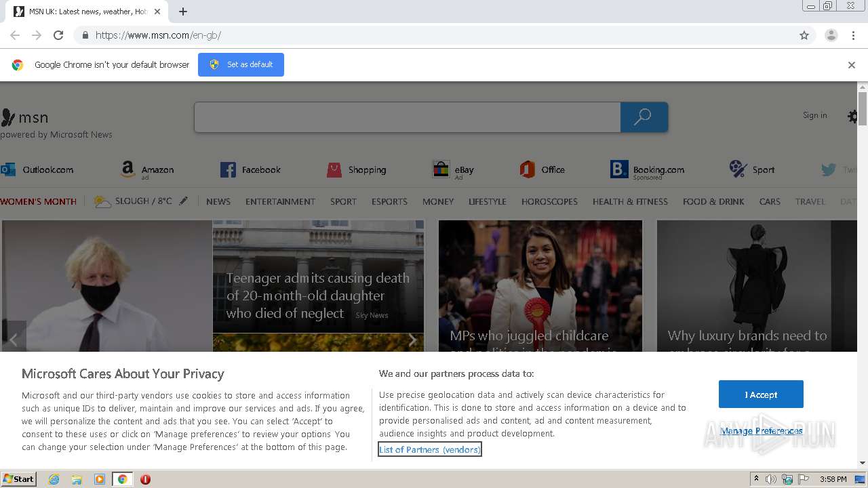The image size is (868, 488).
Task: Open the Cars category
Action: (770, 201)
